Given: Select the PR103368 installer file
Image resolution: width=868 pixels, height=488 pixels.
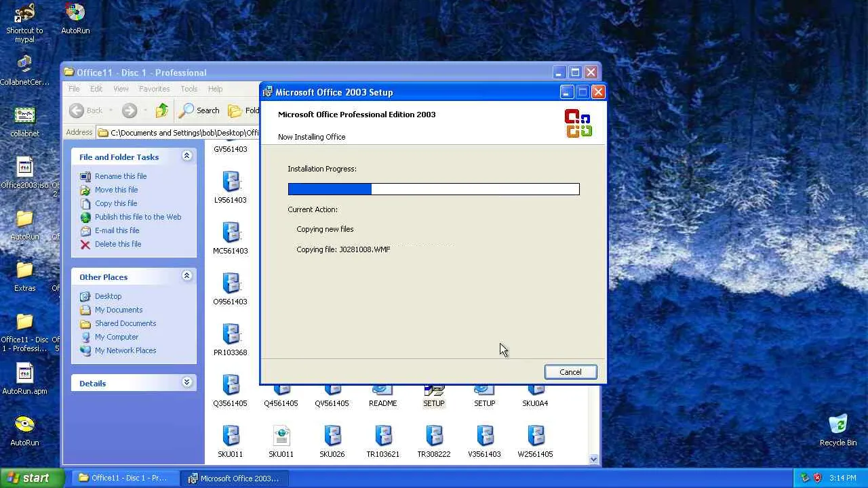Looking at the screenshot, I should 231,340.
